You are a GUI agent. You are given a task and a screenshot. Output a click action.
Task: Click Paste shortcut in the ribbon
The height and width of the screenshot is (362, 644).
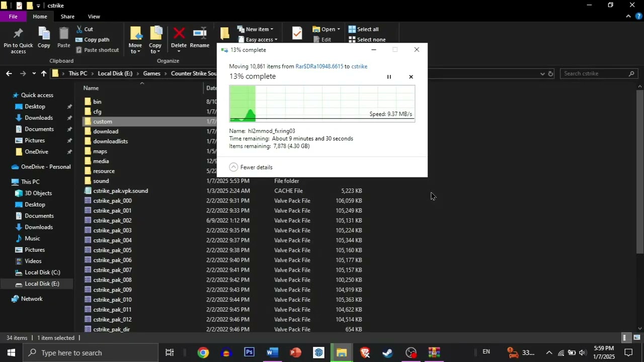coord(97,50)
